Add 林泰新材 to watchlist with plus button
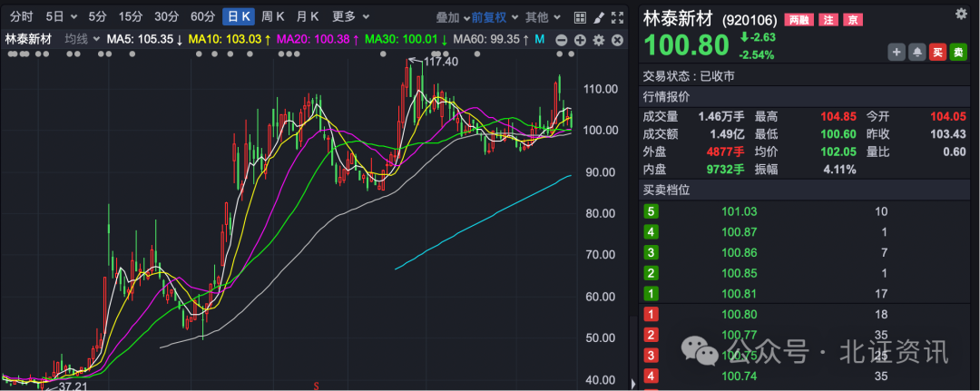Viewport: 980px width, 391px height. (897, 53)
